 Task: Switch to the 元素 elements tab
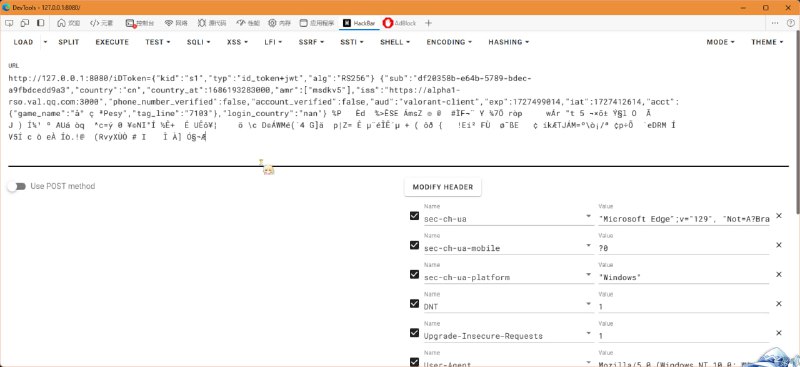click(102, 23)
